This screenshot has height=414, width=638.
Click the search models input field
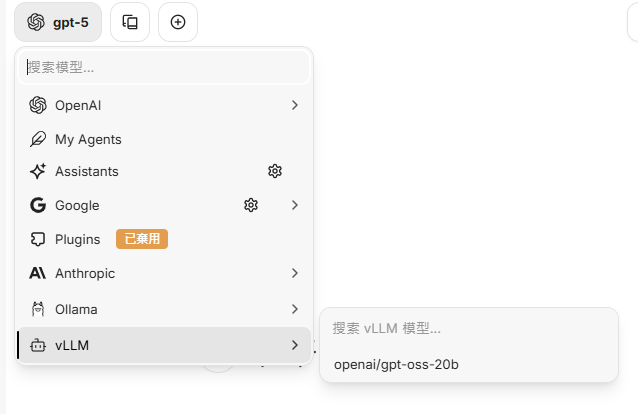[x=165, y=68]
